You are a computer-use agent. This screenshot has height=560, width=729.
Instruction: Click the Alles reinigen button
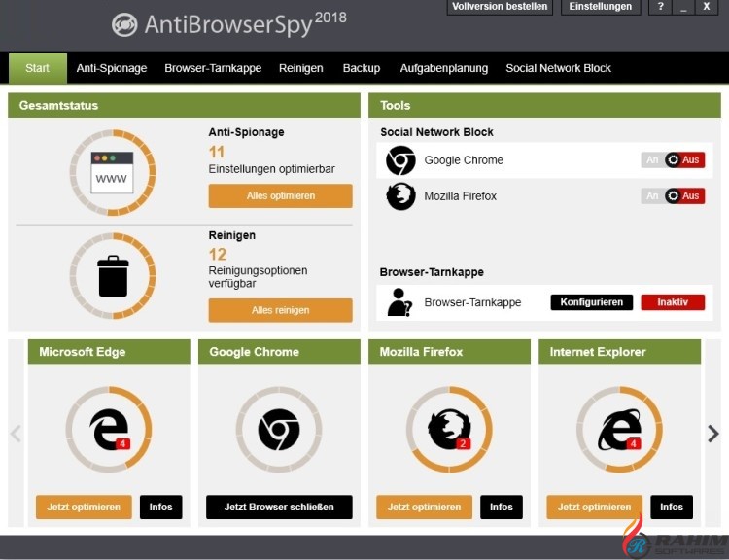click(280, 310)
